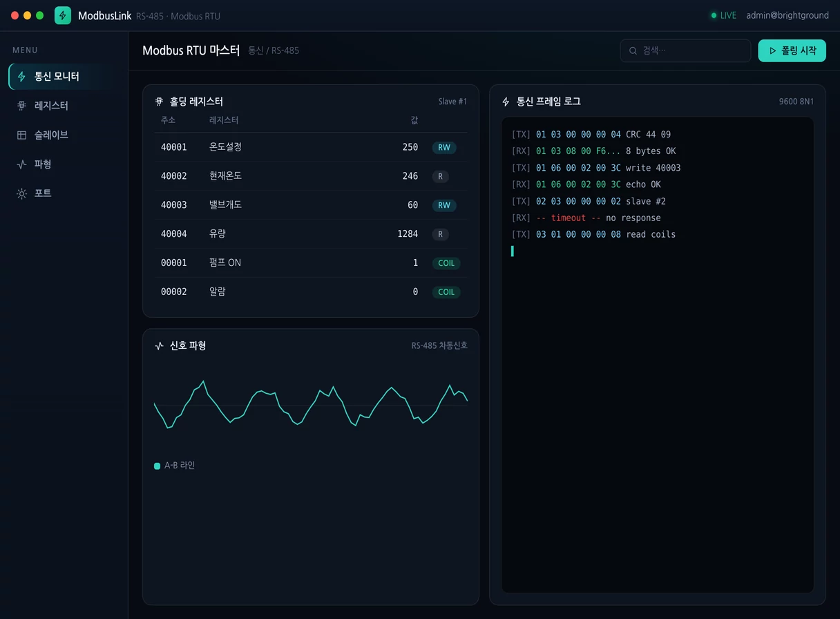Click the terminal cursor in frame log
840x619 pixels.
point(513,251)
